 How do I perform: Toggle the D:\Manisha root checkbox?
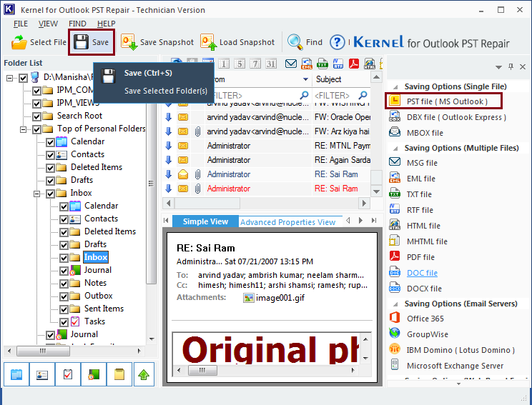point(23,78)
